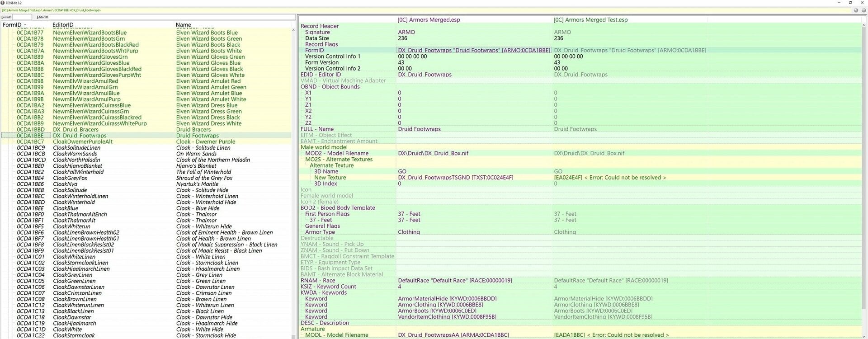Image resolution: width=868 pixels, height=339 pixels.
Task: Sort records by the FormID column header
Action: point(12,25)
